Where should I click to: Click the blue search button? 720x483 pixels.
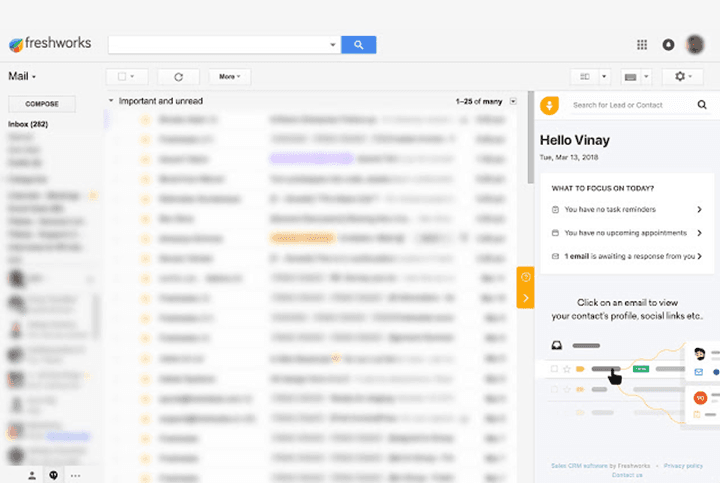tap(359, 45)
